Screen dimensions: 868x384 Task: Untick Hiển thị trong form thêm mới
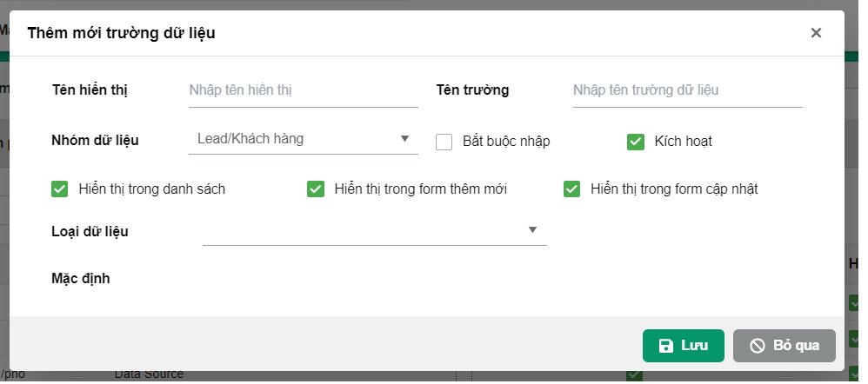pyautogui.click(x=316, y=189)
